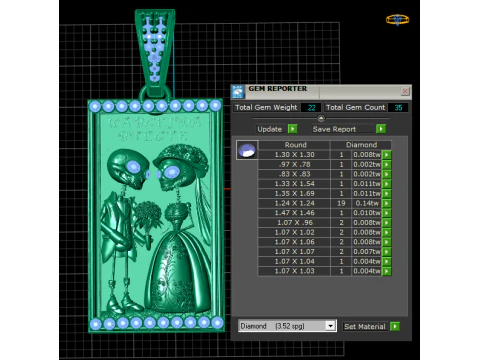Open the Diamond material dropdown
This screenshot has width=480, height=360.
(330, 326)
